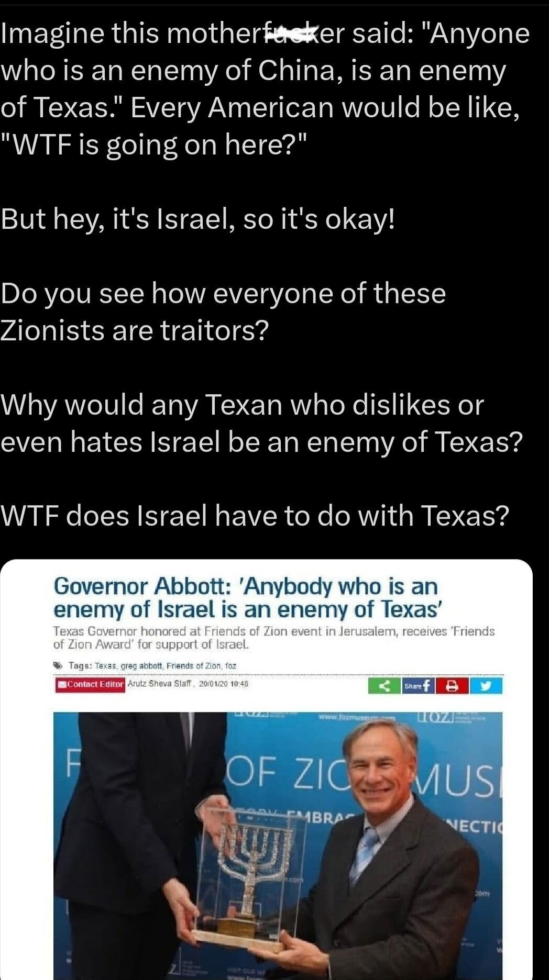
Task: Click the tag icon beside Tags
Action: pos(59,666)
